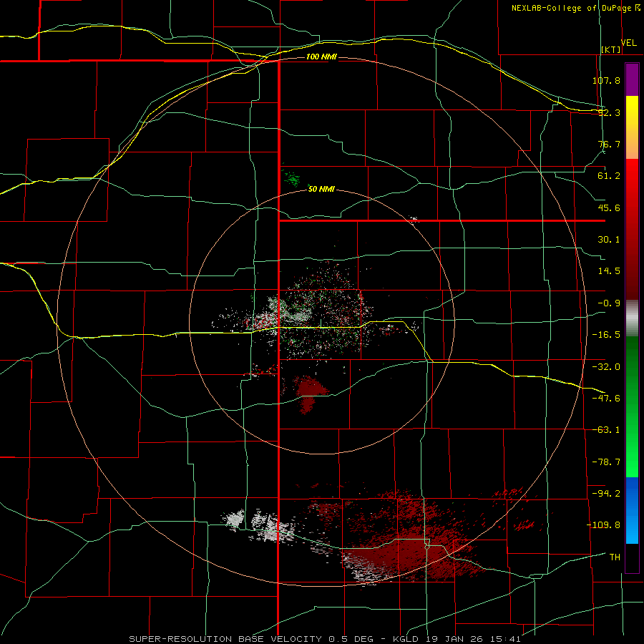Click the -16.5 velocity scale value
644x644 pixels.
606,335
